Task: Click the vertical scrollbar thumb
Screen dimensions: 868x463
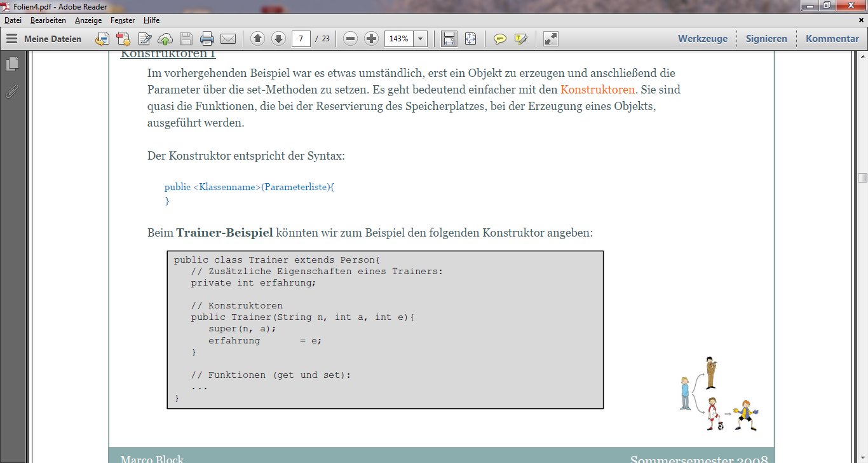Action: 862,177
